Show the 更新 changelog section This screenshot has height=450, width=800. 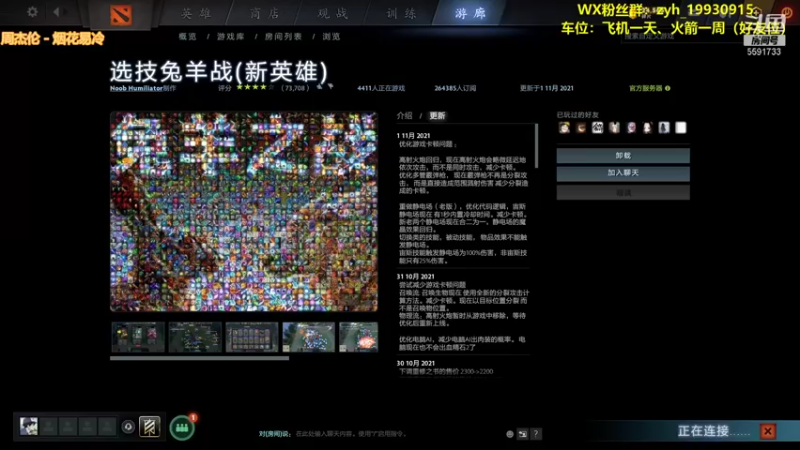coord(437,116)
